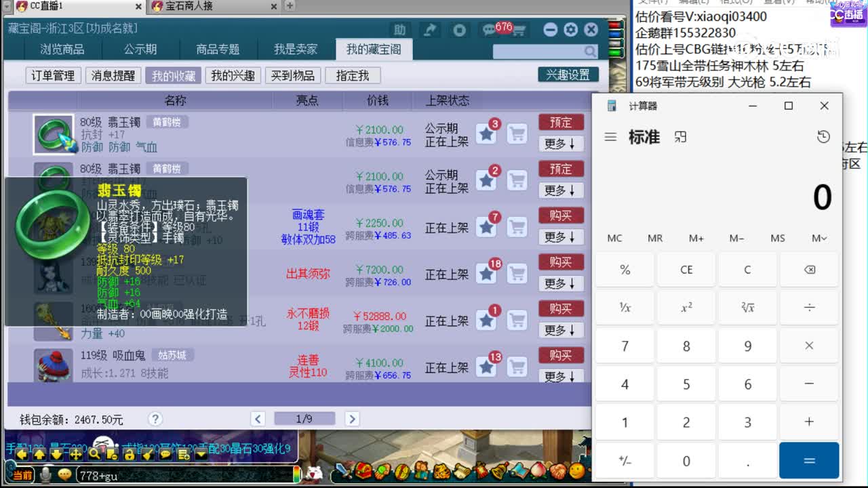
Task: Click calculator keep-on-top icon
Action: tap(681, 137)
